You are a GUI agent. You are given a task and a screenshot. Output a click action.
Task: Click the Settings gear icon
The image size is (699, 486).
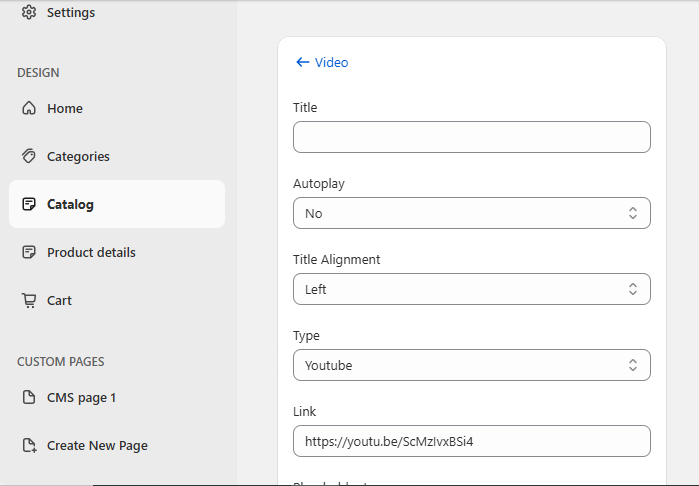tap(29, 12)
